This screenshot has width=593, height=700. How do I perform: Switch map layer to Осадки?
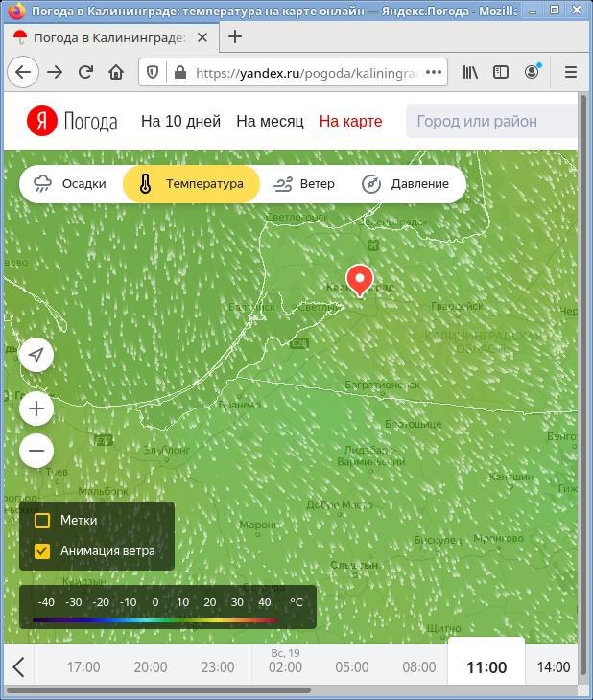pos(70,184)
